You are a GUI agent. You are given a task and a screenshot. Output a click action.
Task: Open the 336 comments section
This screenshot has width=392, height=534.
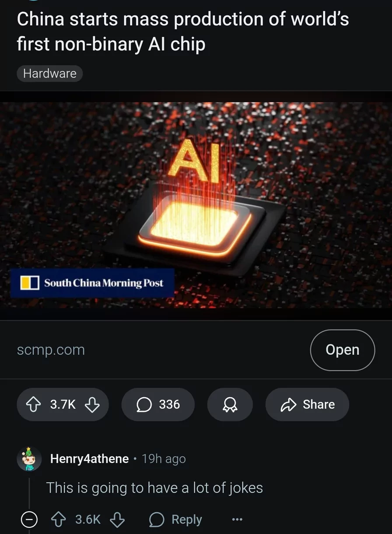[x=158, y=404]
